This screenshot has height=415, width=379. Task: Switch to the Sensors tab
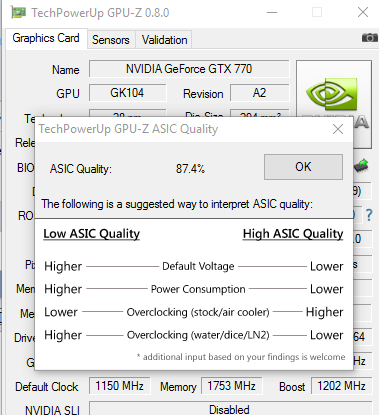tap(111, 40)
